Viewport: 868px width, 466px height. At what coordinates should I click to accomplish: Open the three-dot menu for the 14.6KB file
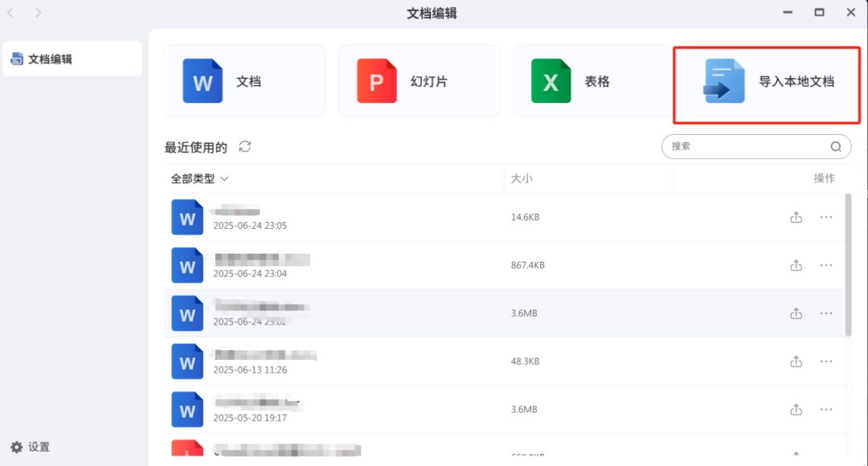tap(826, 217)
